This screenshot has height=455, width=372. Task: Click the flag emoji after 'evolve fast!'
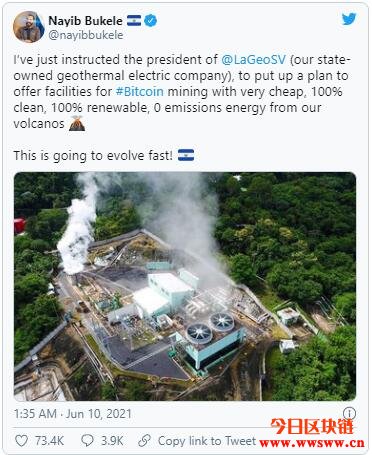coord(186,155)
